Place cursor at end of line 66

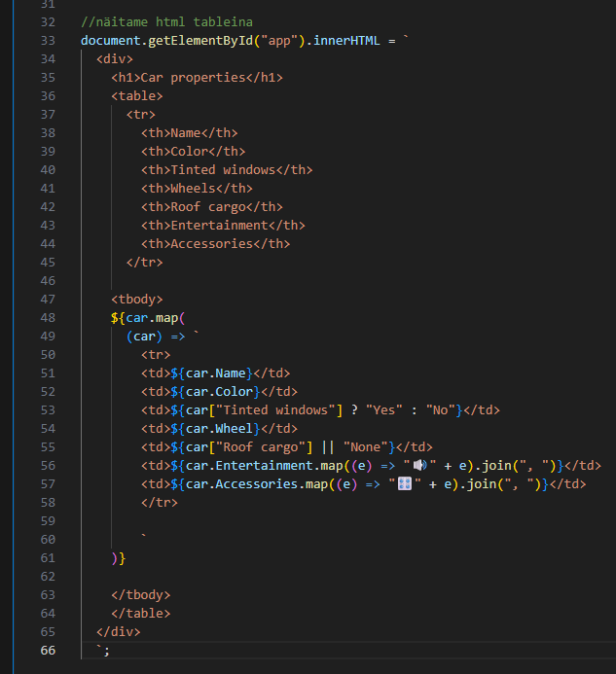click(x=111, y=651)
